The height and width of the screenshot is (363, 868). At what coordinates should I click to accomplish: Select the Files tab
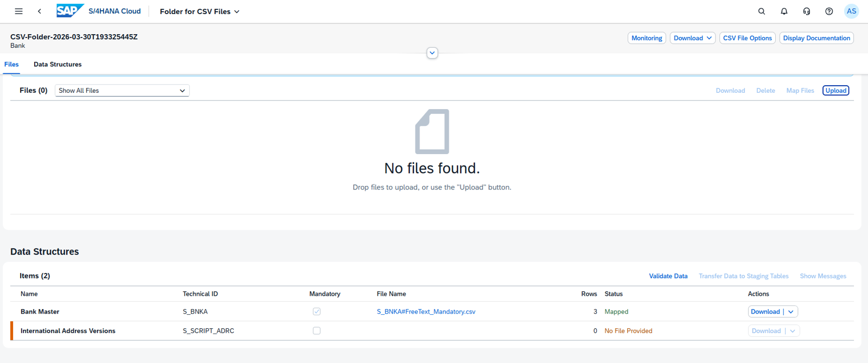pos(11,64)
